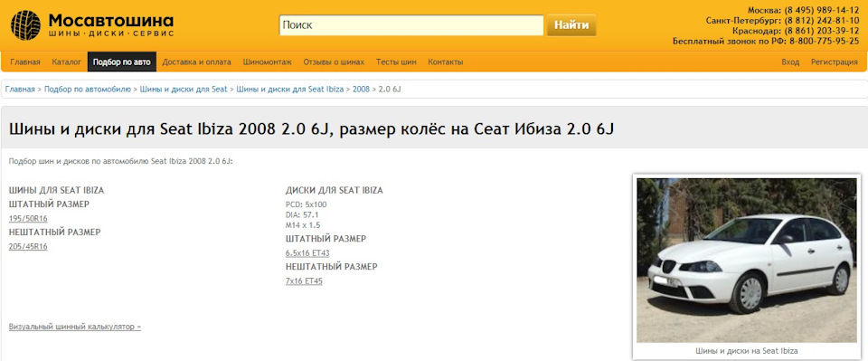This screenshot has width=868, height=361.
Task: Click the Москва phone number
Action: click(x=822, y=10)
